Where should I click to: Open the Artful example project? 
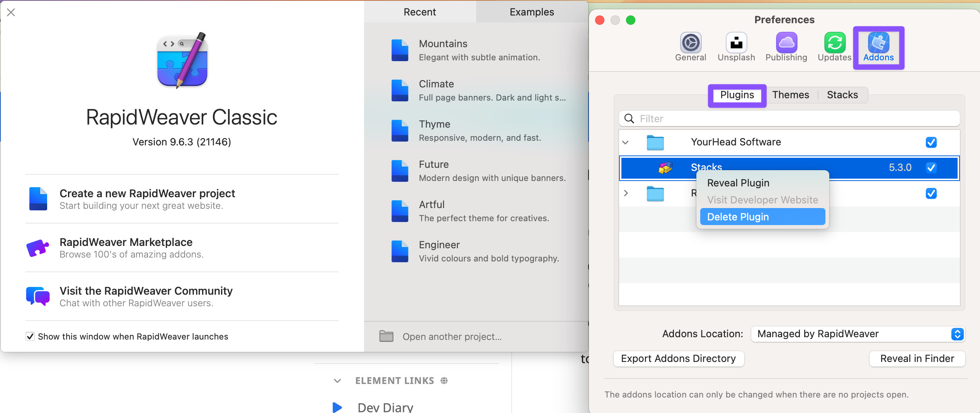[x=476, y=211]
